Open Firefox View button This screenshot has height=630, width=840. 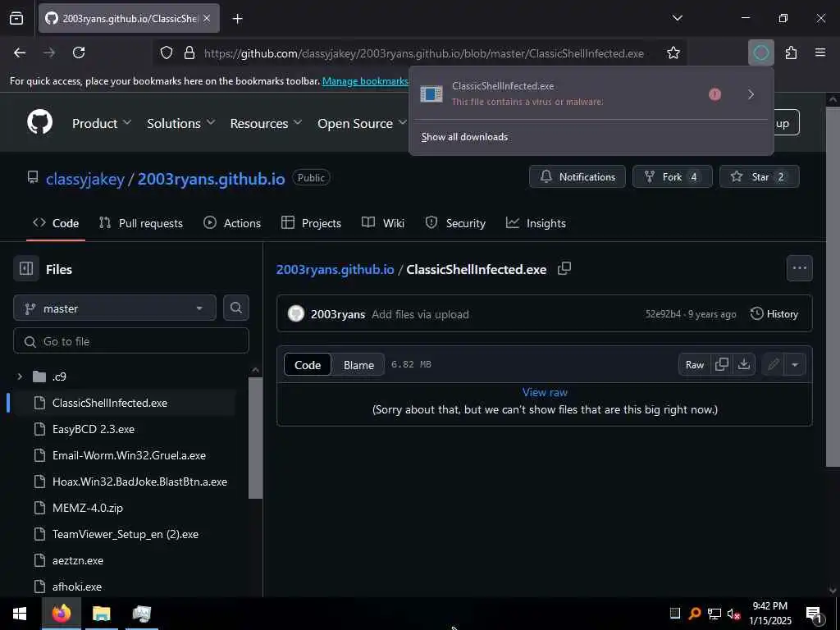pos(16,19)
